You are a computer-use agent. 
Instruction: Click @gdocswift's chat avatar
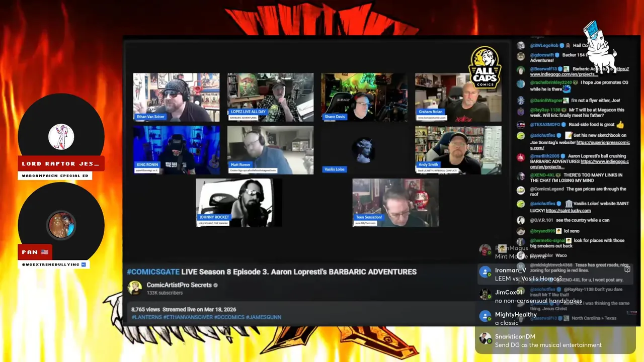[521, 56]
